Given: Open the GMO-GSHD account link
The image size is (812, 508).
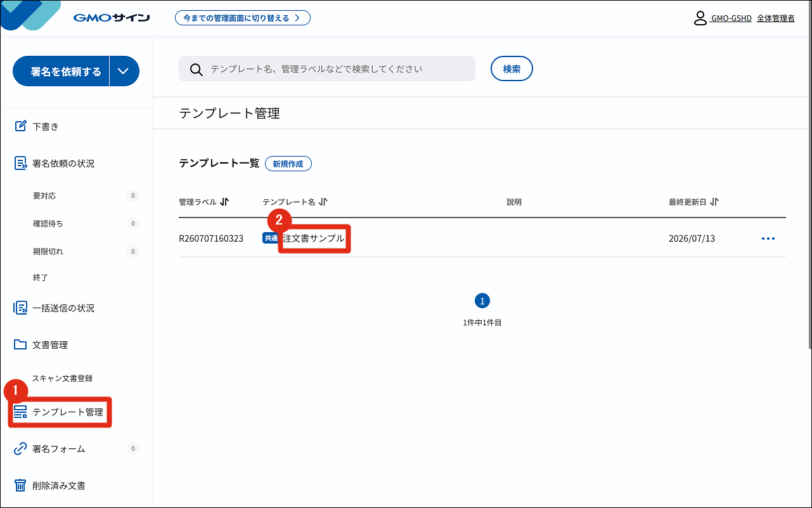Looking at the screenshot, I should click(731, 18).
